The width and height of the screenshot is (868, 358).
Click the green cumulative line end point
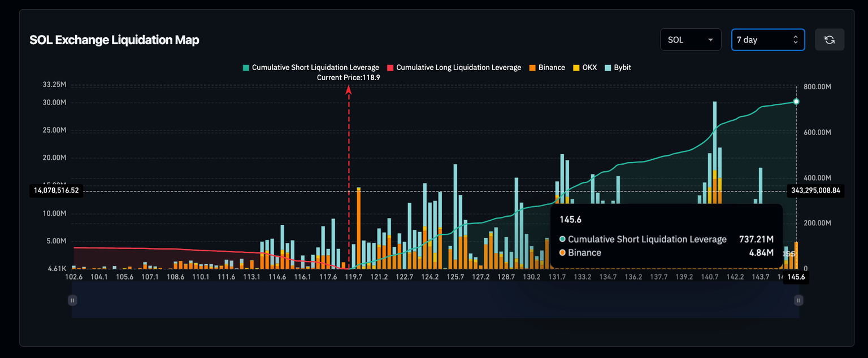(x=796, y=102)
